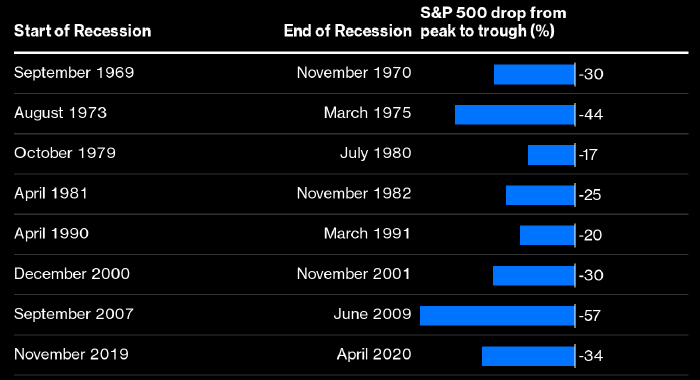The width and height of the screenshot is (700, 380).
Task: Click the -17 value label
Action: pos(588,155)
